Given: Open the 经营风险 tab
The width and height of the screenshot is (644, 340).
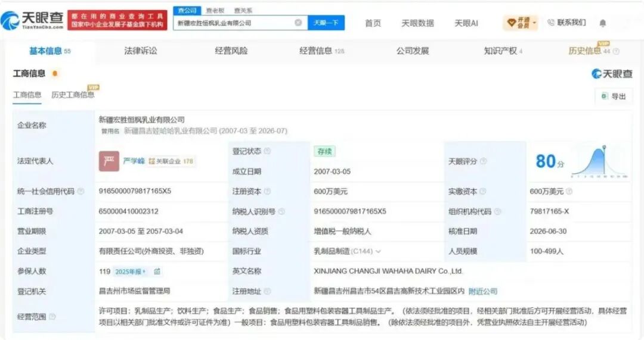Looking at the screenshot, I should pos(231,51).
